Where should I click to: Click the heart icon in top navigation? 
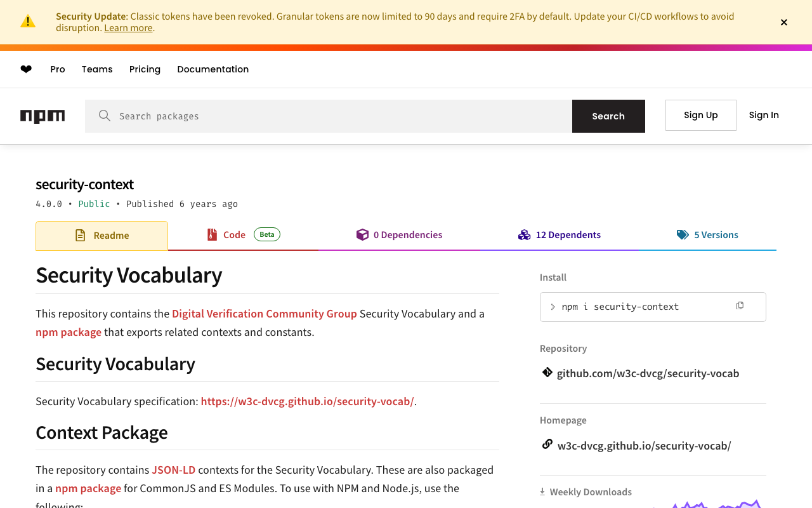(26, 69)
